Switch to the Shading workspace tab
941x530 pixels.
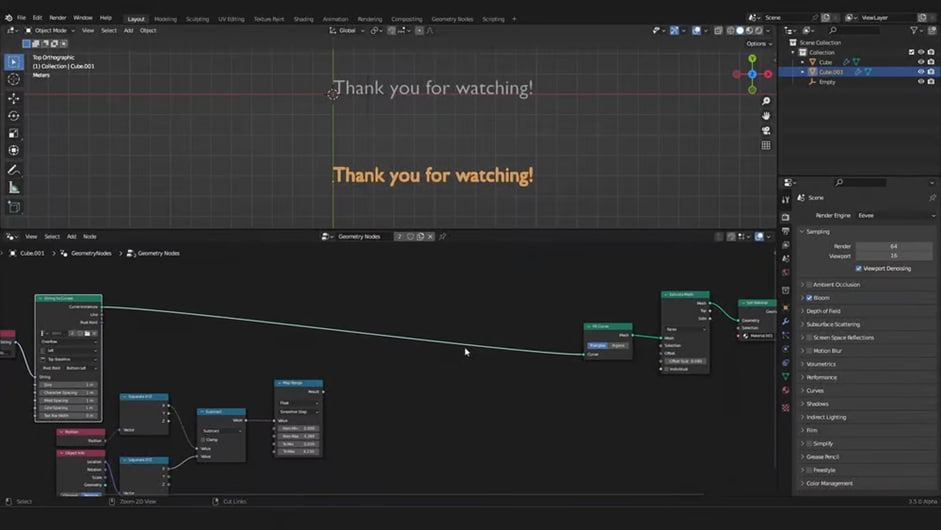click(303, 19)
